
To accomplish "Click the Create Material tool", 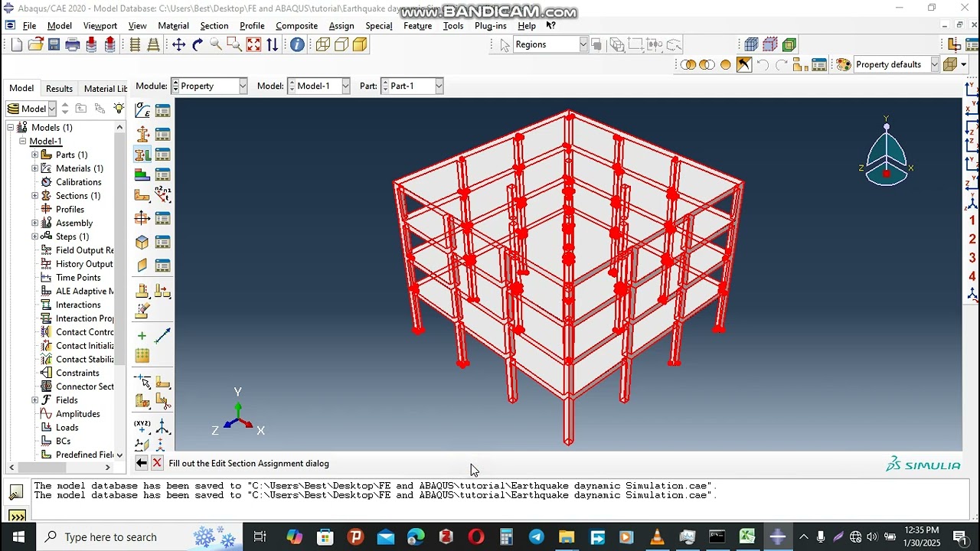I will click(x=142, y=111).
